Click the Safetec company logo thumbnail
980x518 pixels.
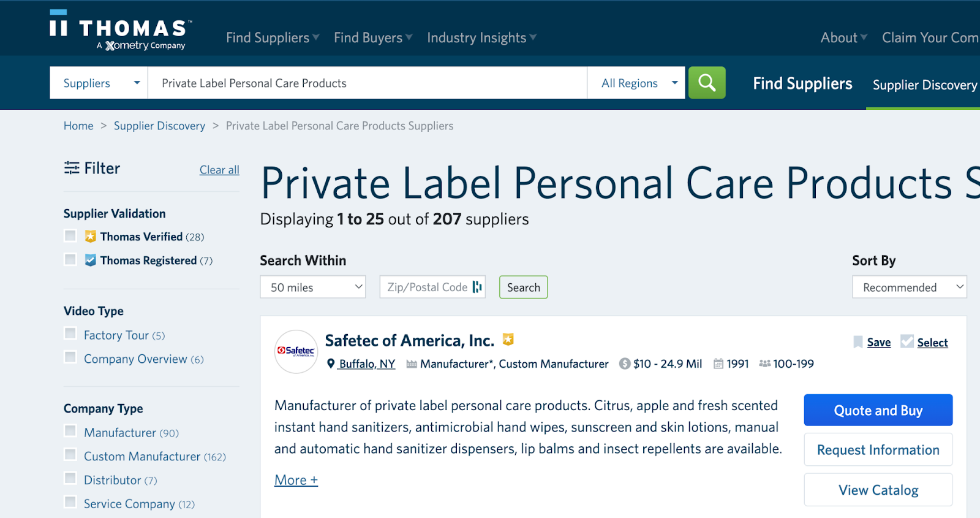pos(296,351)
